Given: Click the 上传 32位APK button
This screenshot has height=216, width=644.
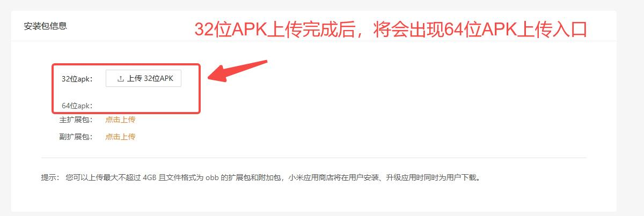Looking at the screenshot, I should 143,78.
